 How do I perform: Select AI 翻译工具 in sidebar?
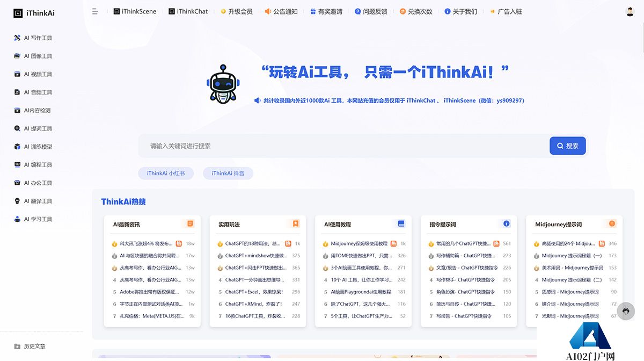pos(34,201)
